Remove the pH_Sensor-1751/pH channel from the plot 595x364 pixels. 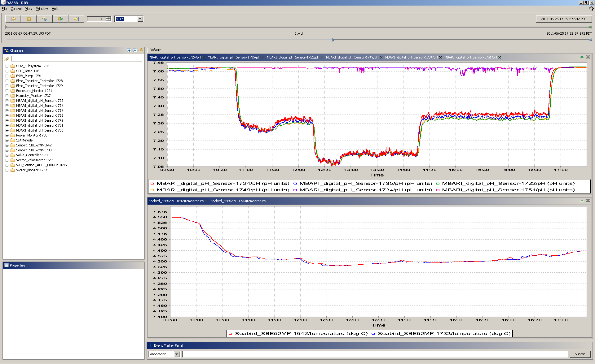(x=500, y=57)
